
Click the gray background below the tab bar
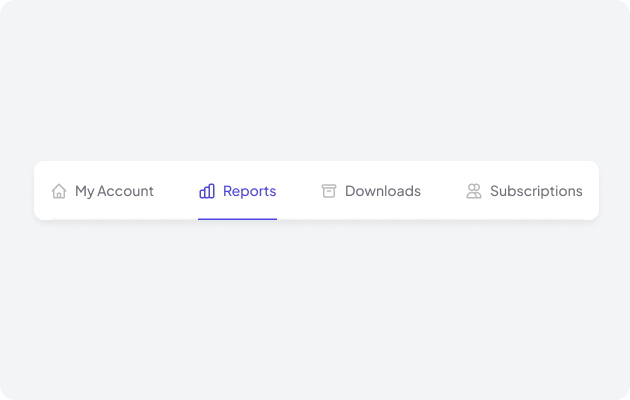pyautogui.click(x=315, y=310)
